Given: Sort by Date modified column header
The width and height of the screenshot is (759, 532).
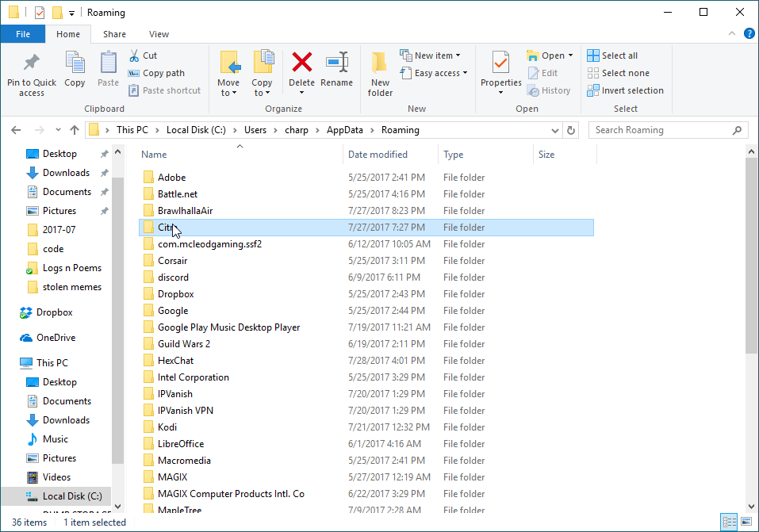Looking at the screenshot, I should pos(378,155).
